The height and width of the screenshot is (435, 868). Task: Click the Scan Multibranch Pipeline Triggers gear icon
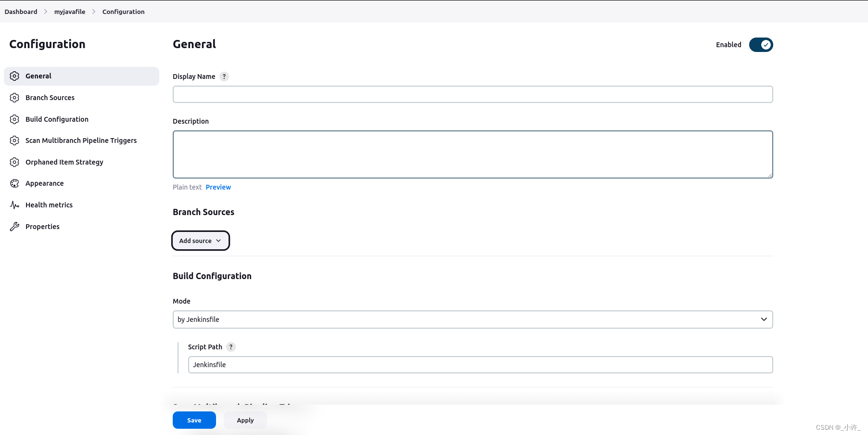[x=14, y=141]
